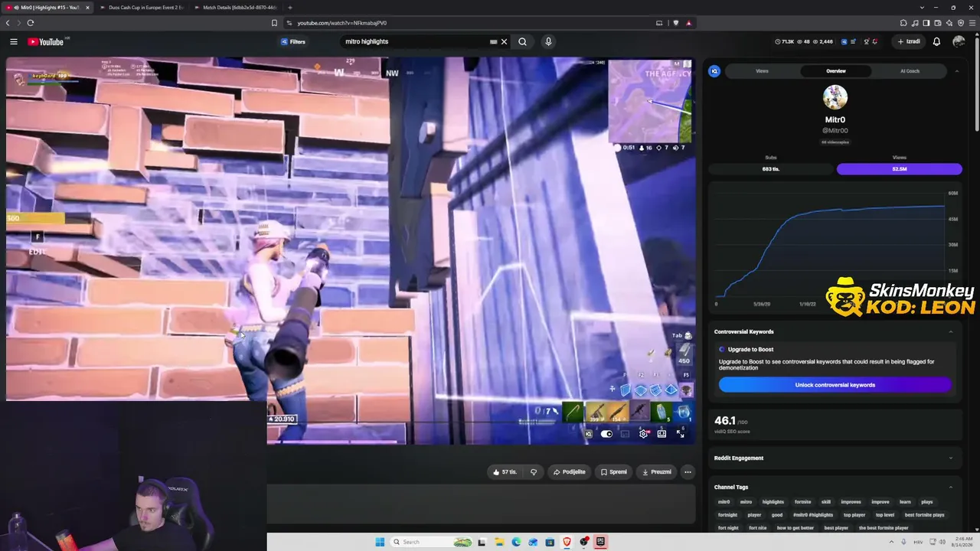Open the Windows Start menu
Screen dimensions: 980x551
coord(380,543)
